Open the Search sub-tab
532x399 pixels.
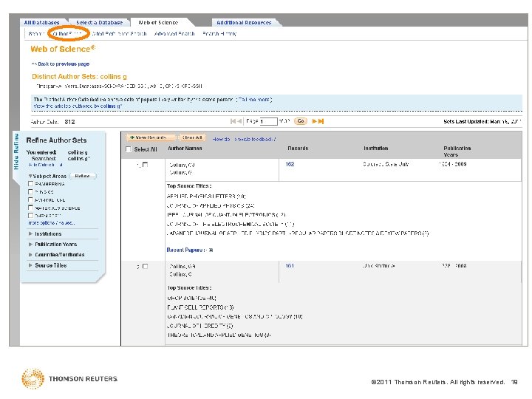(x=36, y=33)
